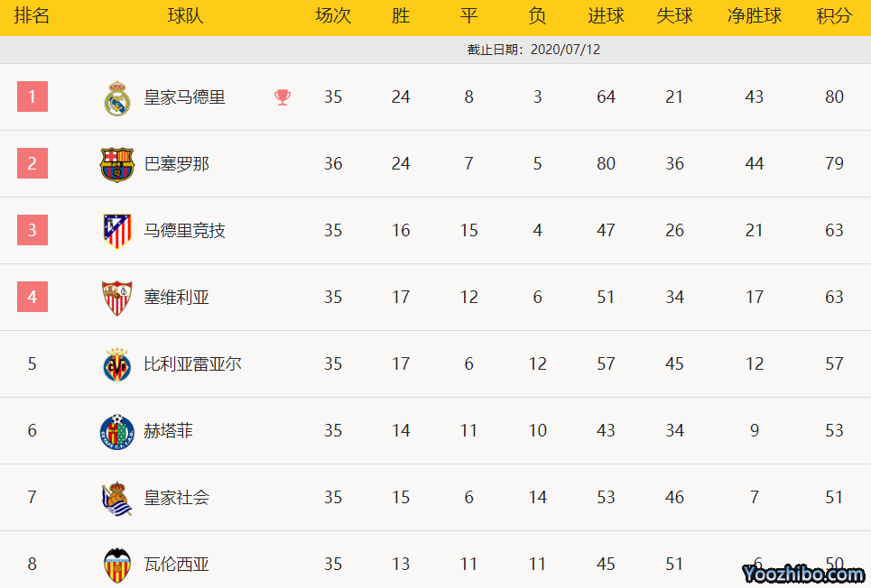The width and height of the screenshot is (871, 588).
Task: Click the Atlético Madrid club crest
Action: pyautogui.click(x=117, y=231)
